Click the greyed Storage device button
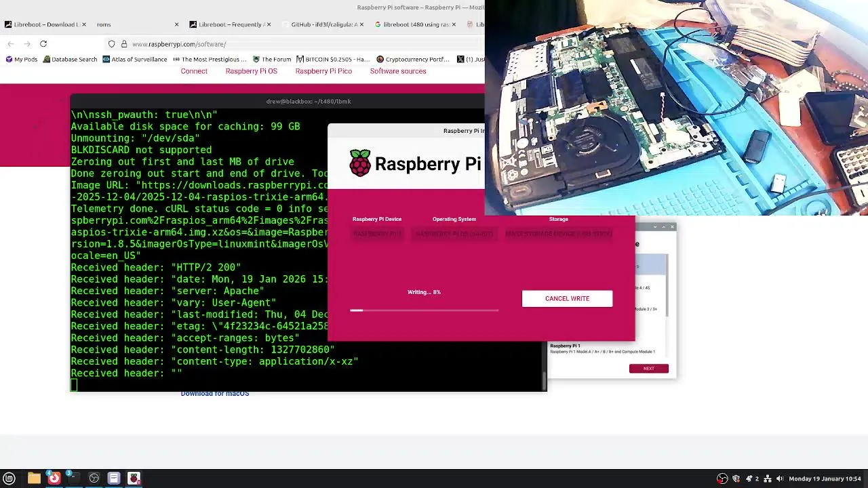Screen dimensions: 868x488 click(559, 234)
